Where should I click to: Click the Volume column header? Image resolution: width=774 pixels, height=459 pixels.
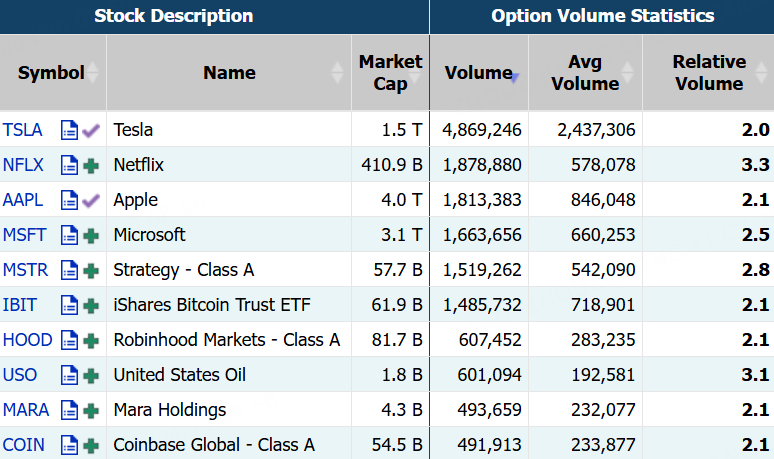pos(479,73)
